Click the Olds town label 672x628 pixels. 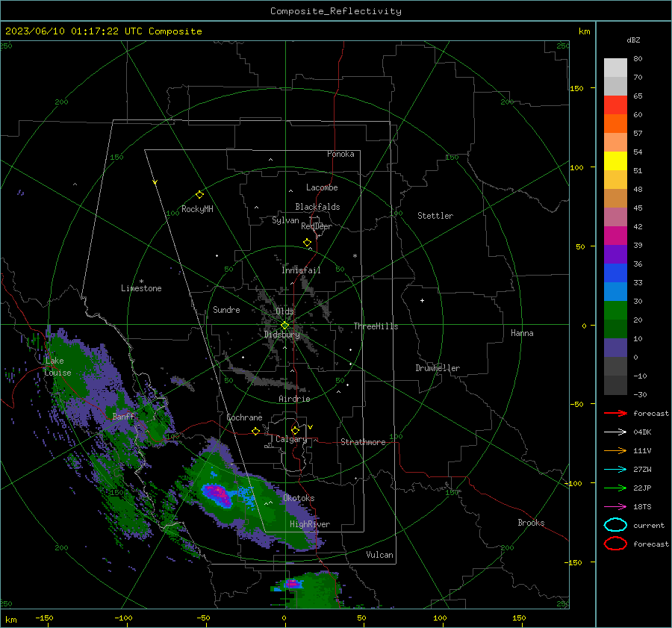pyautogui.click(x=284, y=311)
